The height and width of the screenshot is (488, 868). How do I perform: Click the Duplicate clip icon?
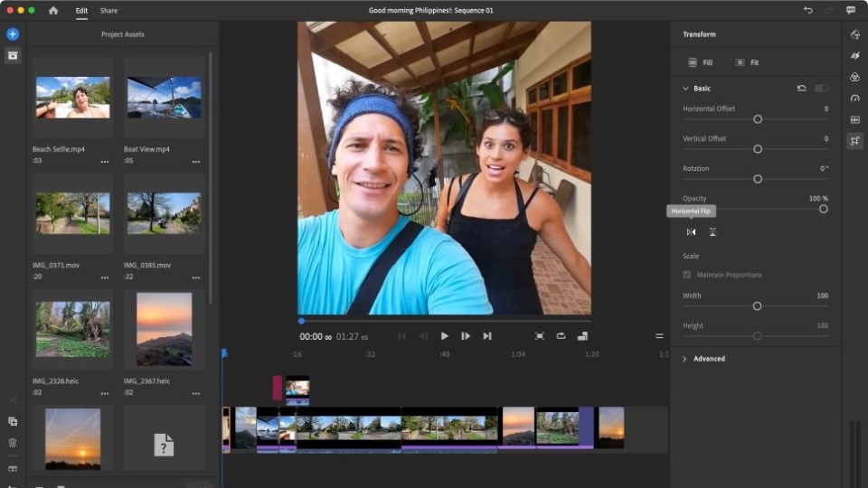(13, 422)
